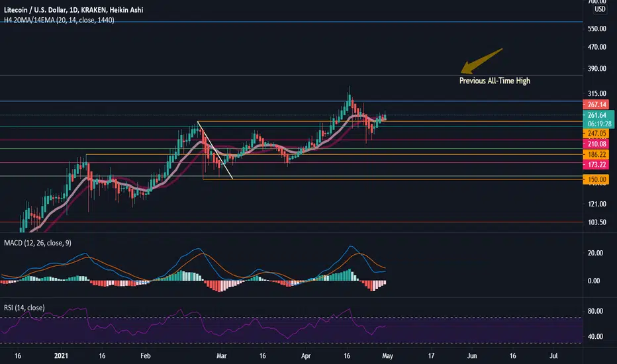Open the H4 20MA/14EMA indicator legend
This screenshot has height=364, width=617.
59,20
